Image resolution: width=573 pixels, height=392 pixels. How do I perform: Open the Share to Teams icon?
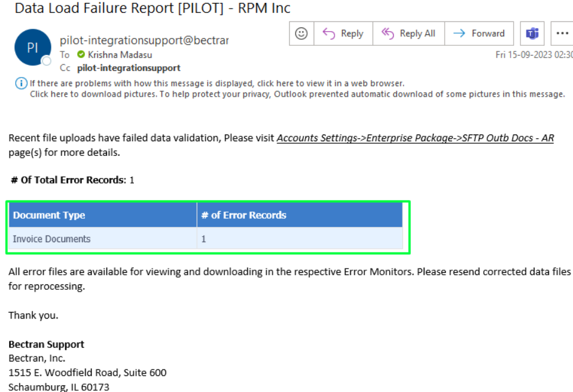tap(532, 34)
